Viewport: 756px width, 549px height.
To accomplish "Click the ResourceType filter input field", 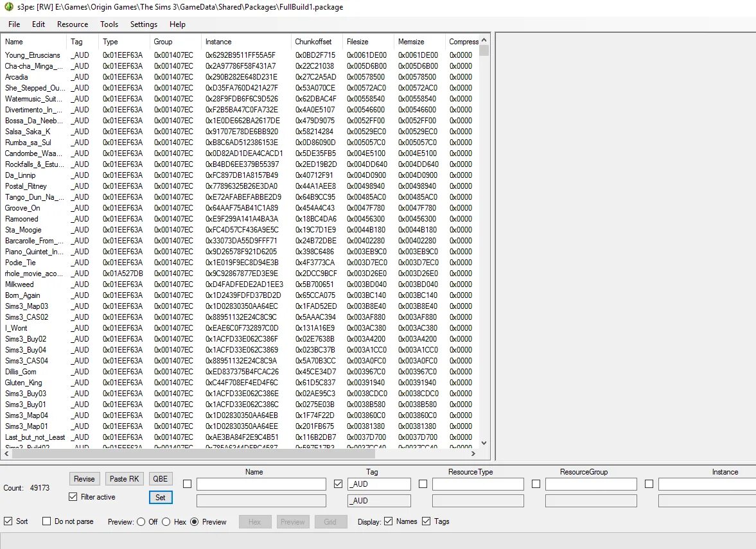I will (478, 484).
